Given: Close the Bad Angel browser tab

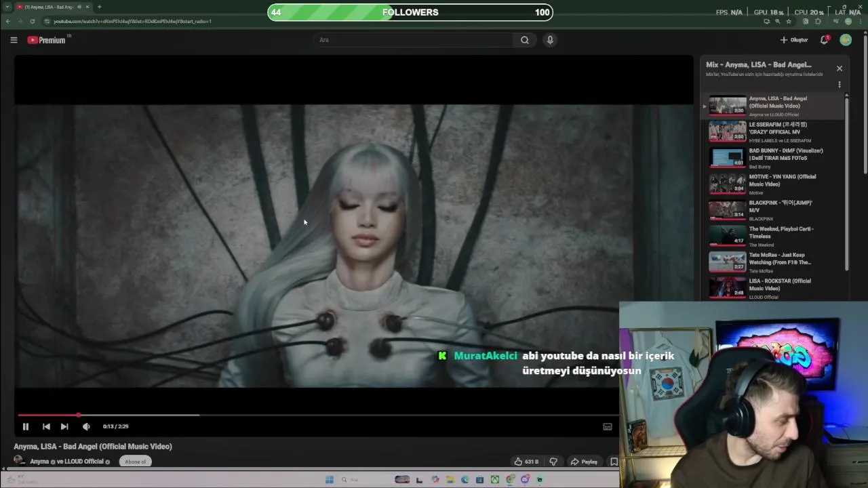Looking at the screenshot, I should [x=87, y=7].
